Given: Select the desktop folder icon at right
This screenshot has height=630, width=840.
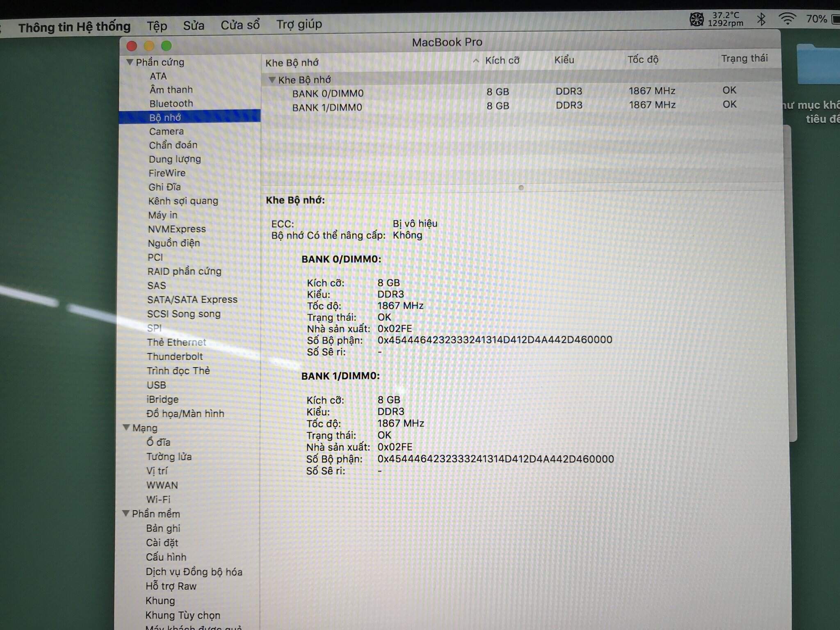Looking at the screenshot, I should click(819, 64).
